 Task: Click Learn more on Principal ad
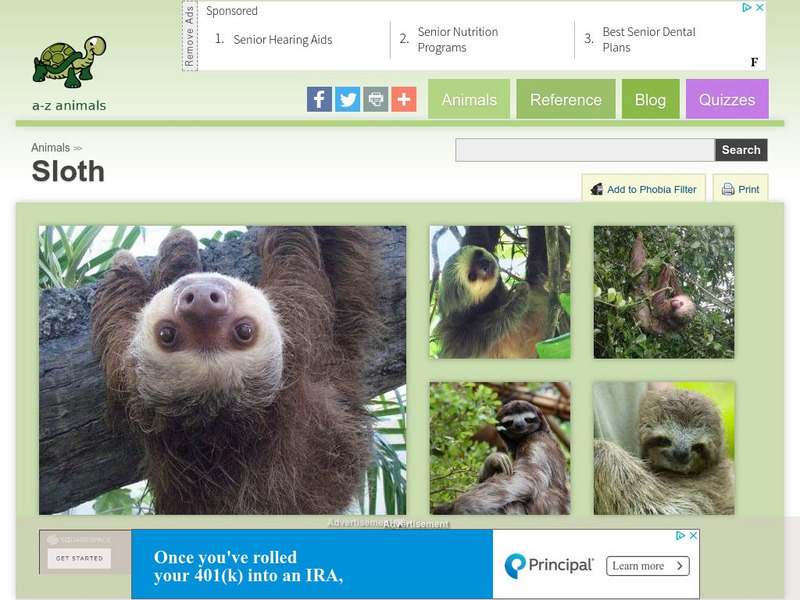647,566
